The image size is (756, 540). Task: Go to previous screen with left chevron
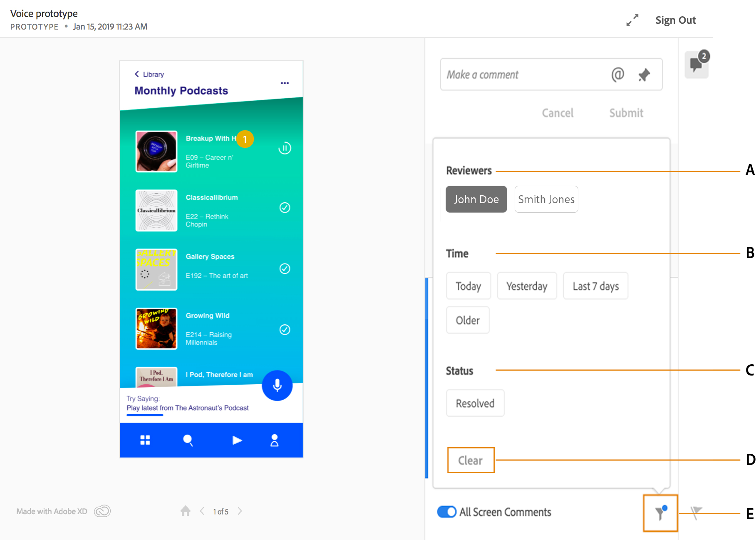[202, 511]
